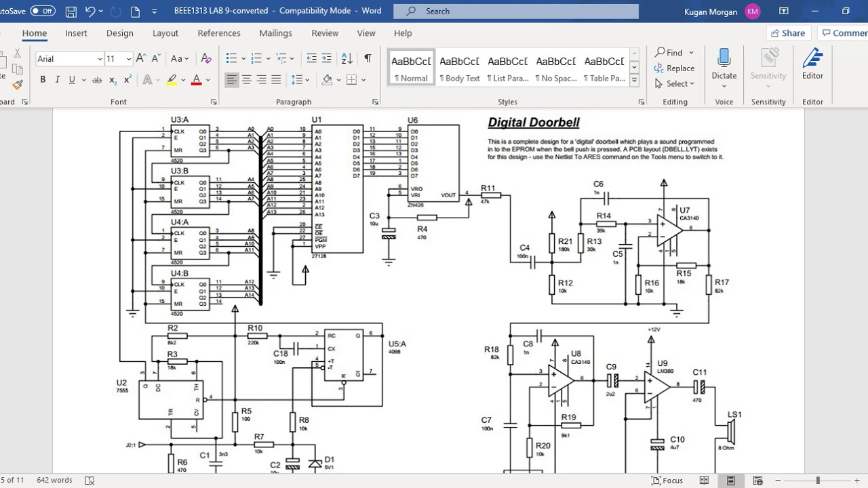Click the Sort A to Z icon

[347, 58]
